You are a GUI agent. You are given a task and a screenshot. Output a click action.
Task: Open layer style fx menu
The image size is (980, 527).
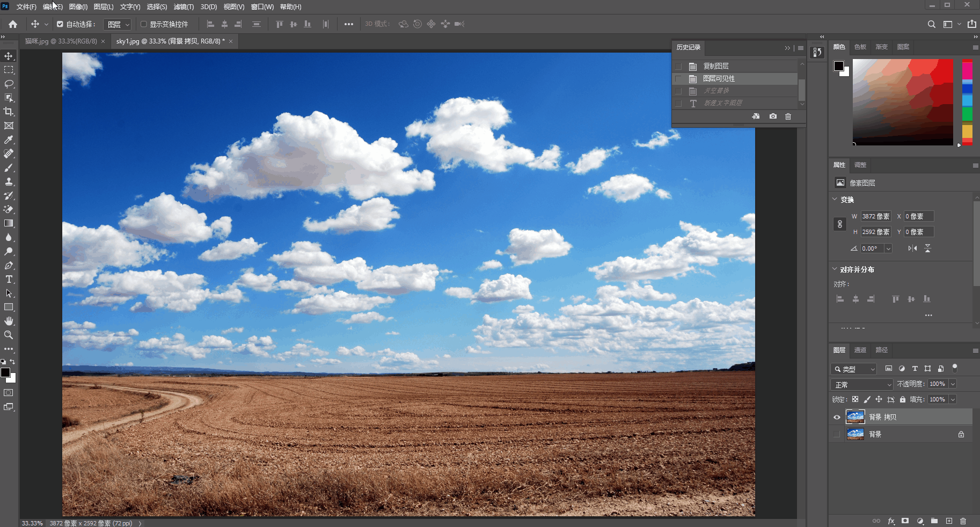[891, 521]
